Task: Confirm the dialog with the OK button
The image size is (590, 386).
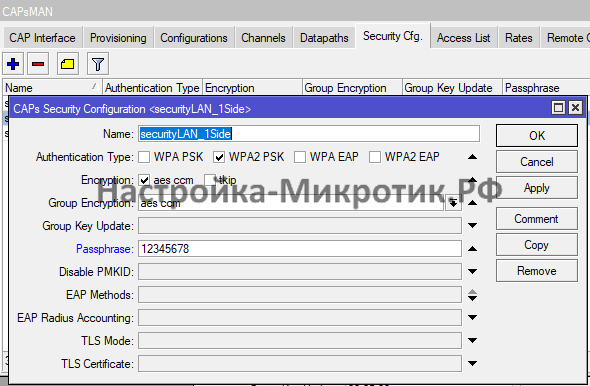Action: (537, 135)
